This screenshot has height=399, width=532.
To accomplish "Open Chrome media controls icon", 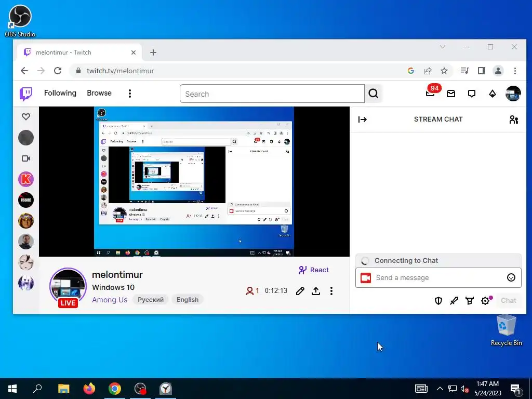I will tap(465, 71).
